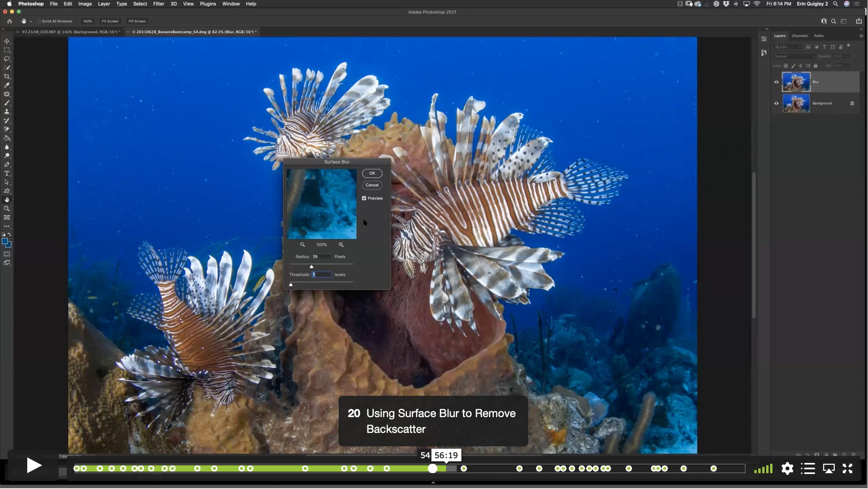
Task: Click the Threshold levels input field
Action: point(321,275)
